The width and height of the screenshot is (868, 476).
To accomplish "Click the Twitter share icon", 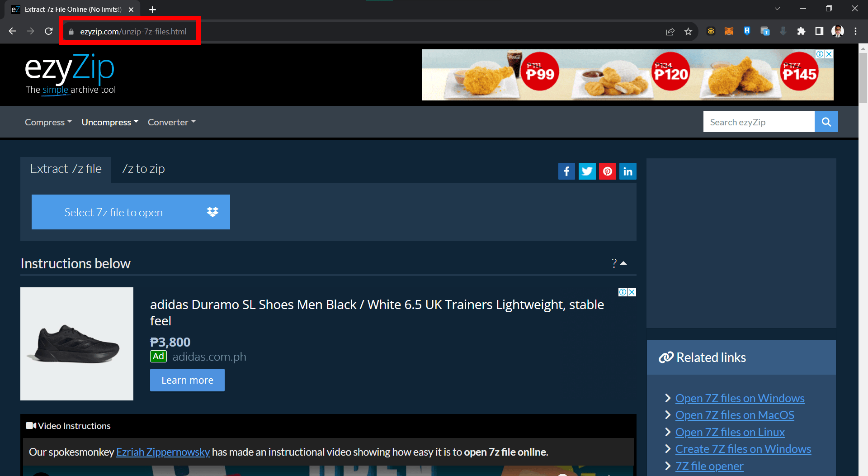I will pyautogui.click(x=587, y=171).
